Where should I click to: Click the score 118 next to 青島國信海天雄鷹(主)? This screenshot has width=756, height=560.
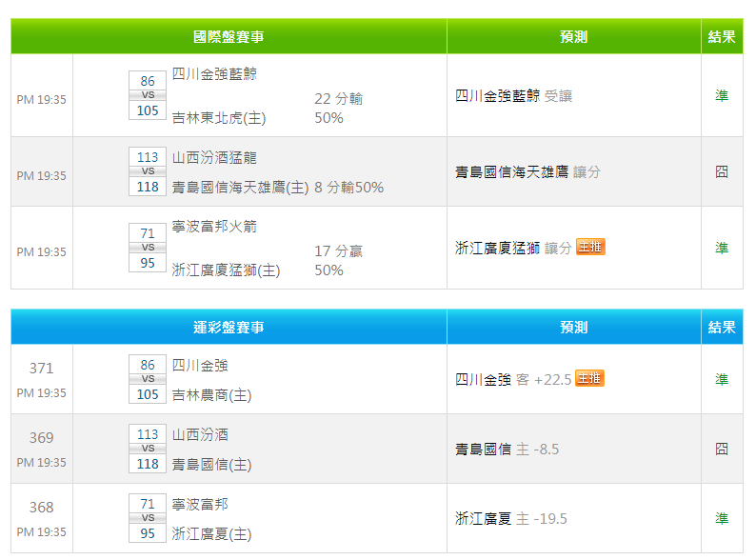pos(148,187)
